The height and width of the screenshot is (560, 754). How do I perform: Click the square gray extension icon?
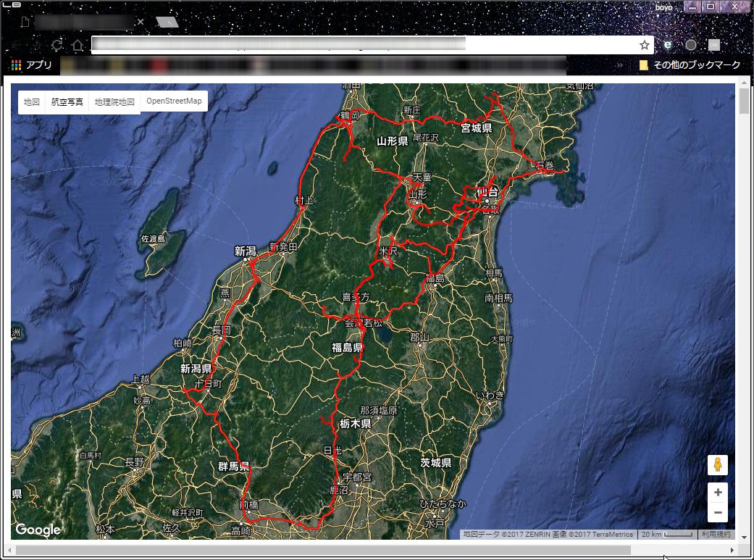click(714, 45)
